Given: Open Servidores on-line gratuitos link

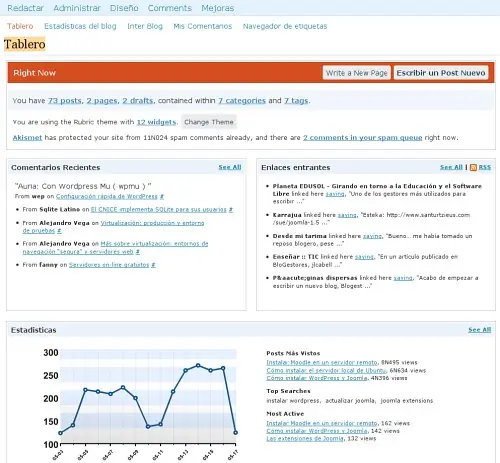Looking at the screenshot, I should (109, 265).
